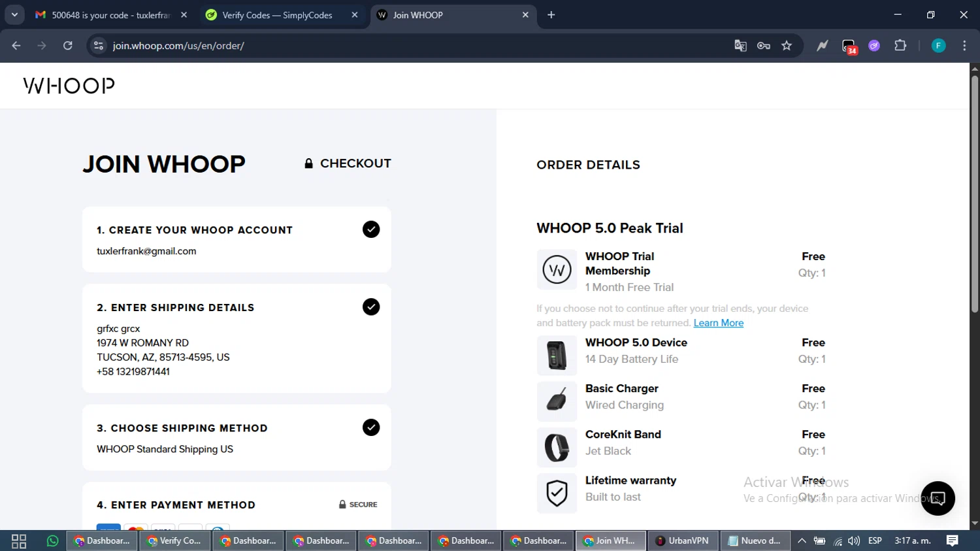Open extension with red 34 badge
980x551 pixels.
849,46
